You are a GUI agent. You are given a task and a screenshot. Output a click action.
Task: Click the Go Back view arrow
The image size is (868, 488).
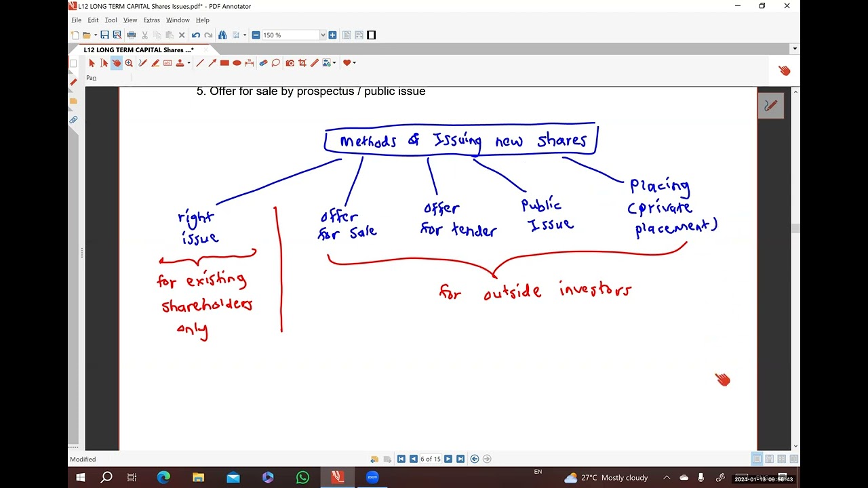pyautogui.click(x=475, y=459)
